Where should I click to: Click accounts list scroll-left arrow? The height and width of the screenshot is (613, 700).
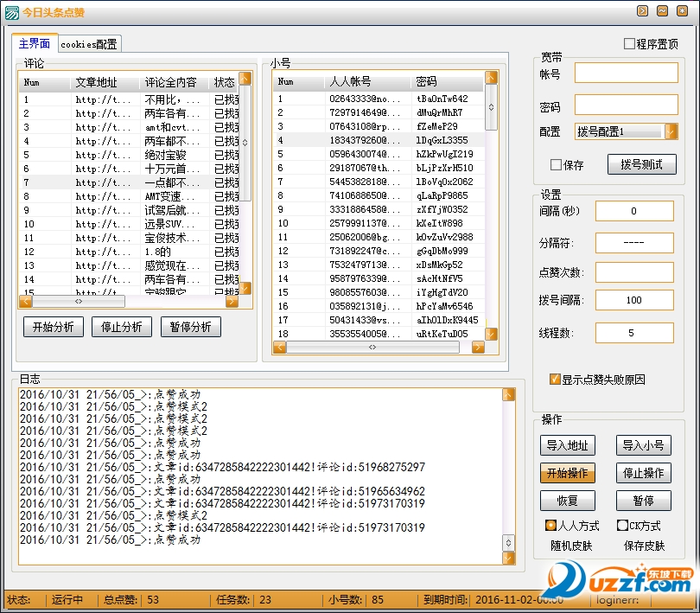279,348
